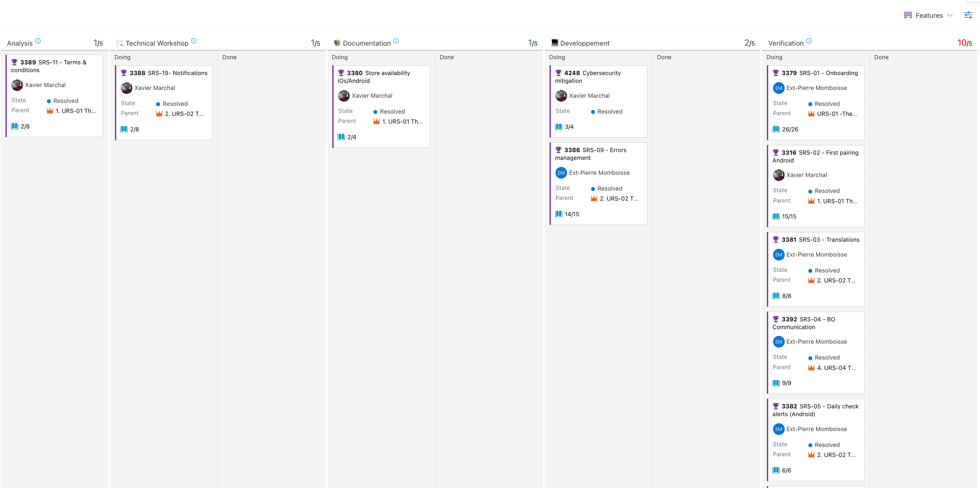
Task: Click trophy icon on card 3382
Action: coord(775,406)
